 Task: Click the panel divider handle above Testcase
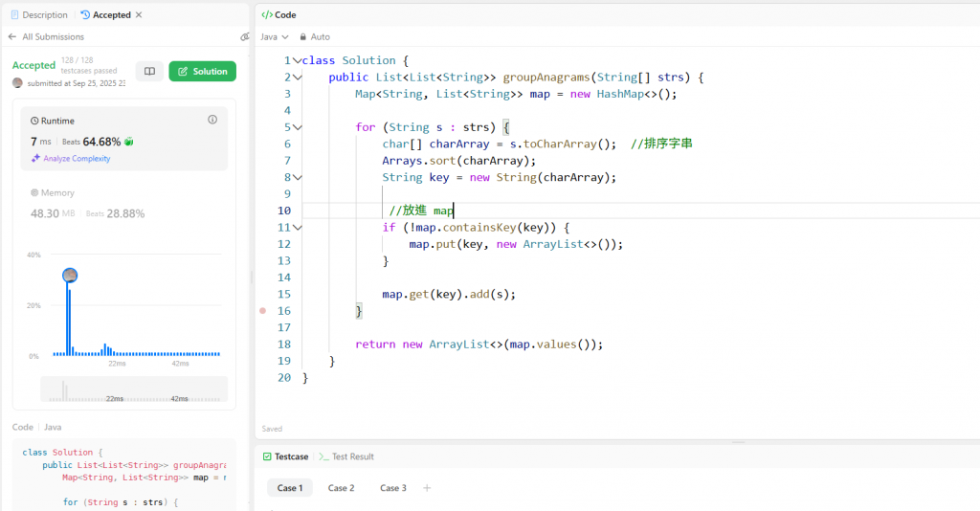pos(739,442)
